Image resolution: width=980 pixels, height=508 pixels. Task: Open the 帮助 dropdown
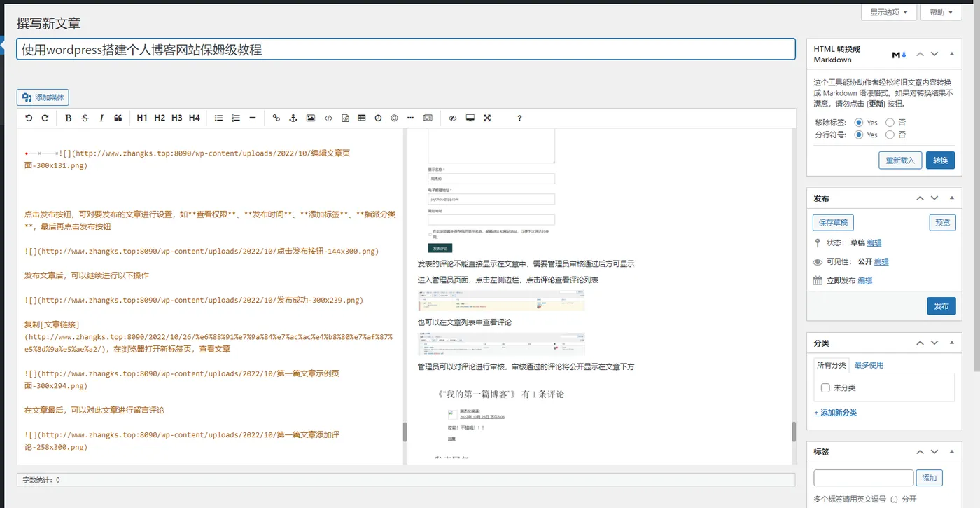click(x=941, y=12)
